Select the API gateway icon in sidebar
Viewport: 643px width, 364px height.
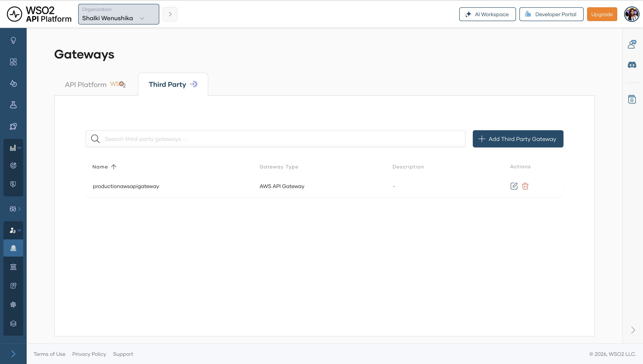click(x=13, y=248)
